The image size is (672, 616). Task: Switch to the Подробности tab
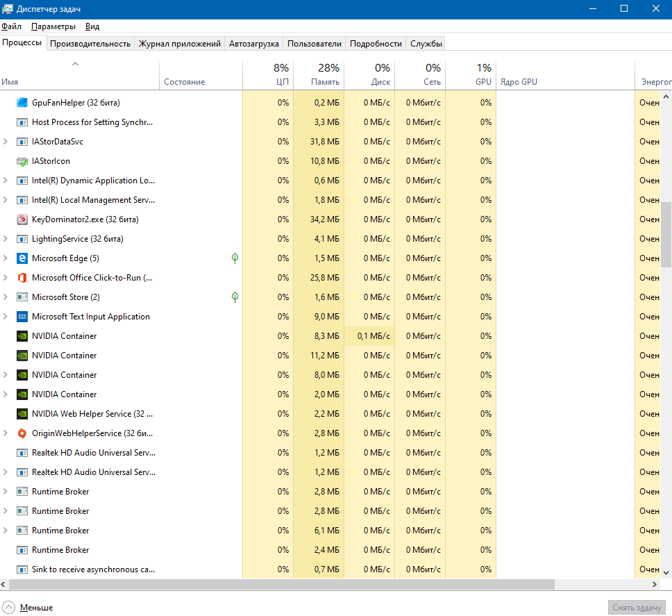(376, 44)
